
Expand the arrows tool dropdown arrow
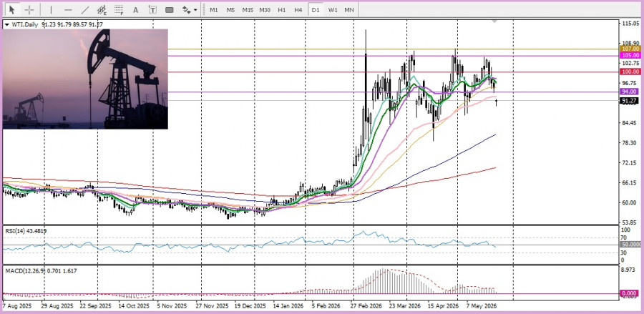[195, 10]
